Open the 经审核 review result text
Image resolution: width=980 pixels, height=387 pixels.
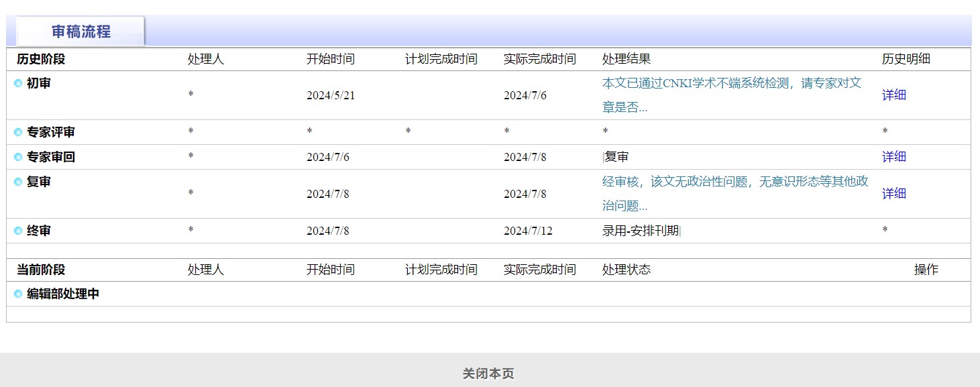coord(734,194)
